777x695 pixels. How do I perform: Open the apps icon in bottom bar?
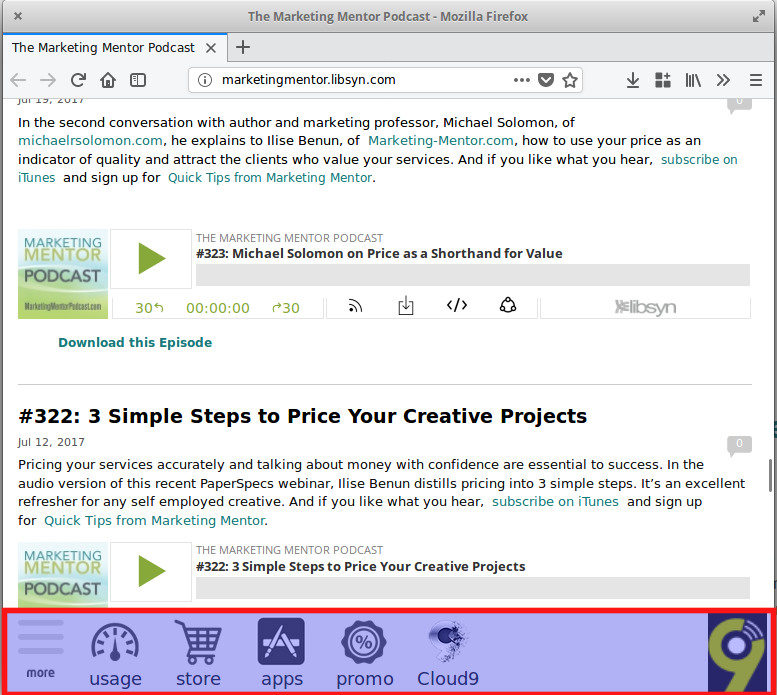click(x=281, y=652)
